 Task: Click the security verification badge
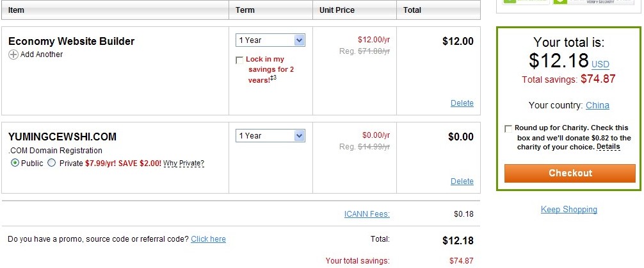[594, 2]
